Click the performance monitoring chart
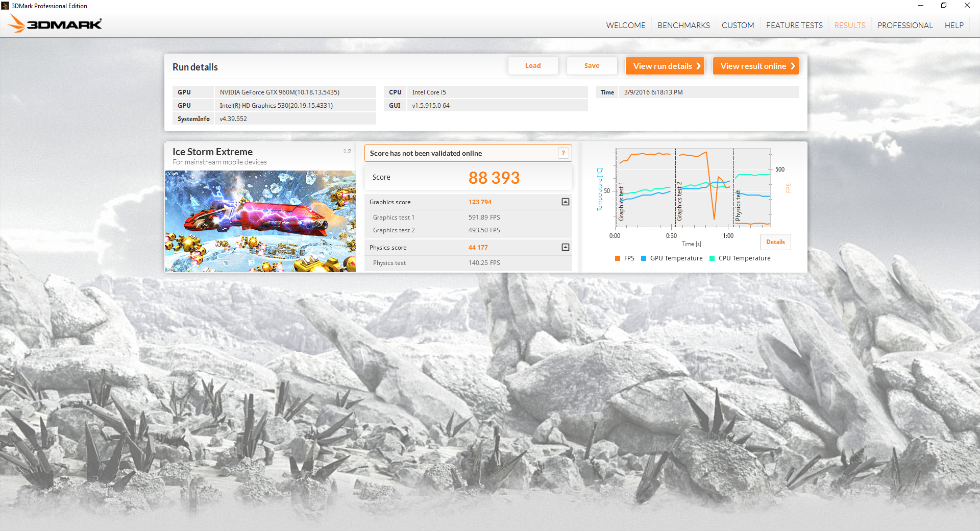The width and height of the screenshot is (980, 531). tap(693, 187)
